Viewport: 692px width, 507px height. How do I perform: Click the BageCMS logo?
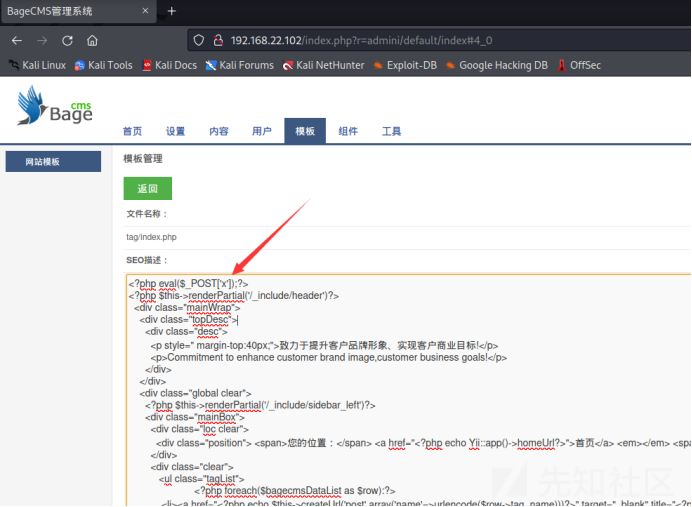[55, 106]
